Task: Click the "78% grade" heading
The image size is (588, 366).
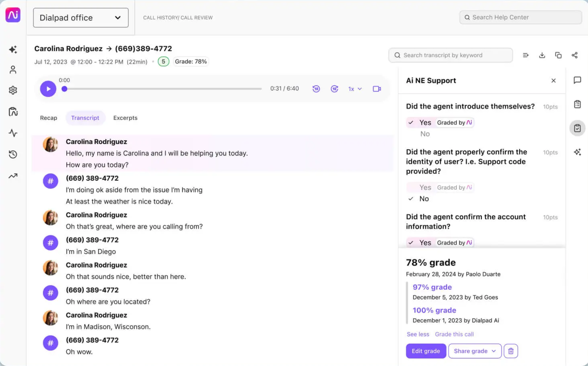Action: tap(431, 263)
